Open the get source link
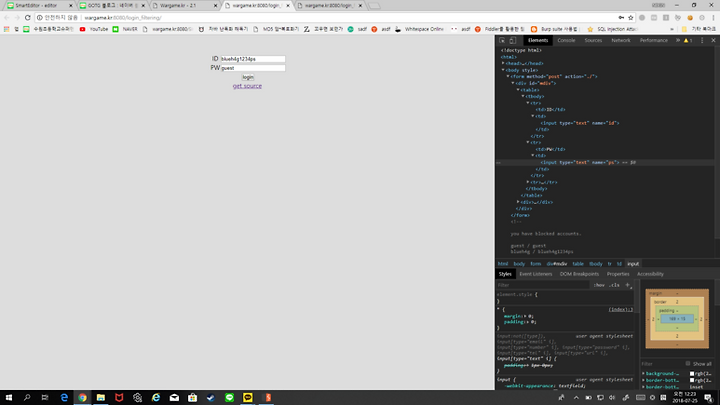Screen dimensions: 720x405 tap(247, 86)
